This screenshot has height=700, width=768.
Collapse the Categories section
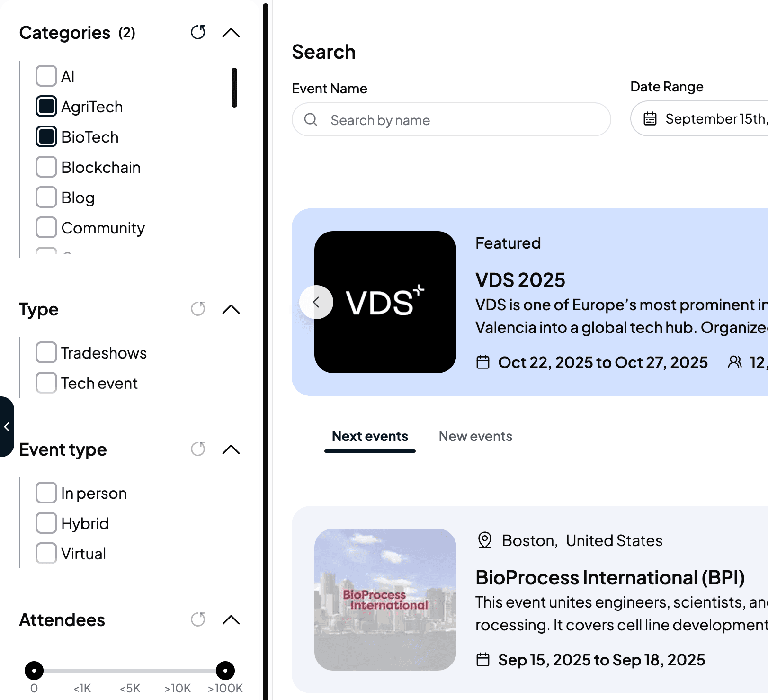click(x=231, y=33)
